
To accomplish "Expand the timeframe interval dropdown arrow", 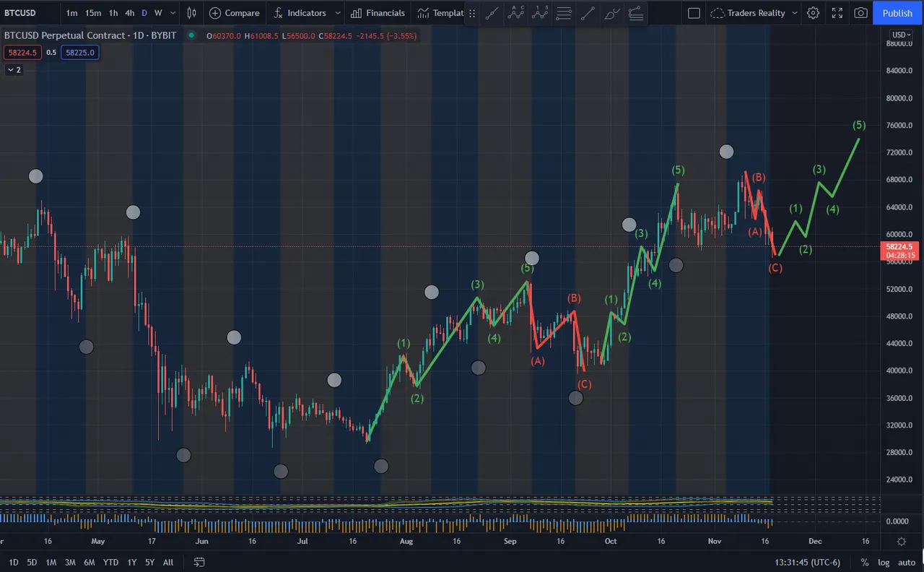I will [x=172, y=13].
